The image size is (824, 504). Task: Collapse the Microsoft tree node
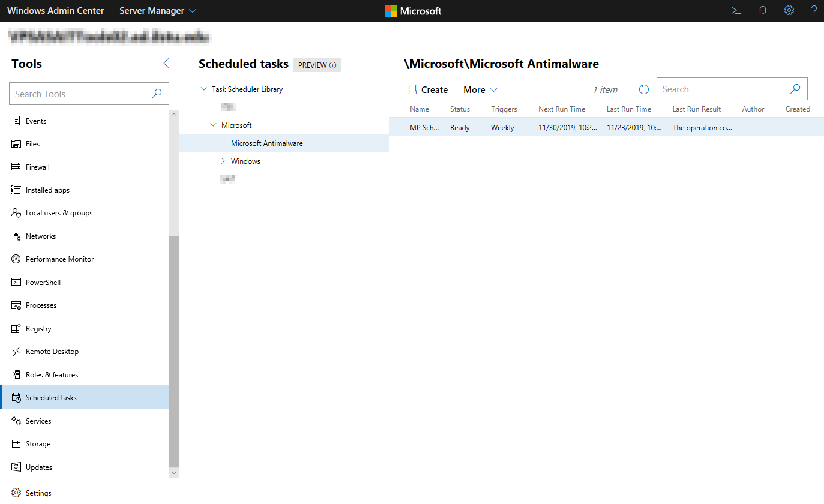213,125
